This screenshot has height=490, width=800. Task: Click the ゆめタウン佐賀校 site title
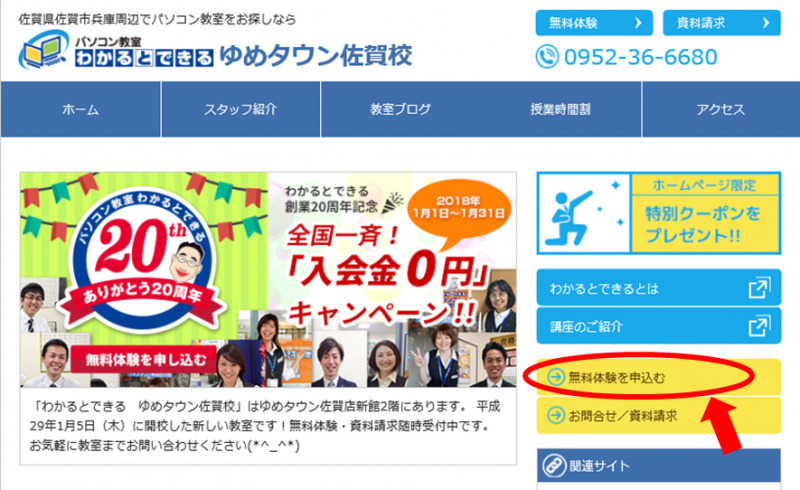pos(316,56)
